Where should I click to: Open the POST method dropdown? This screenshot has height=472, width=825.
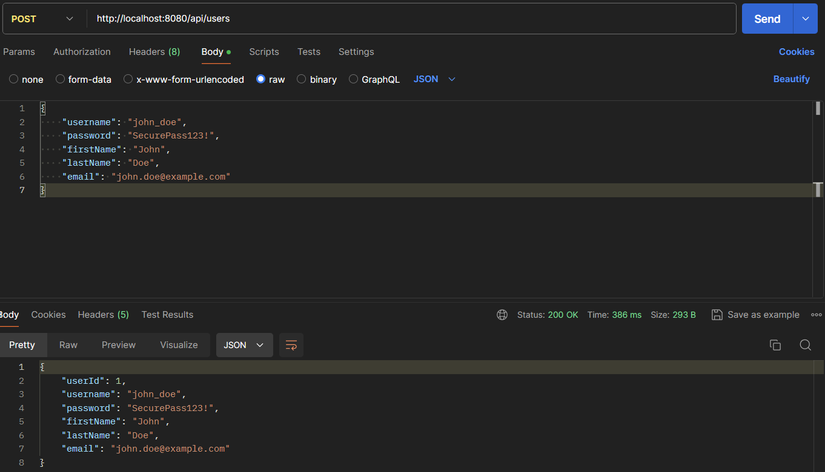42,19
